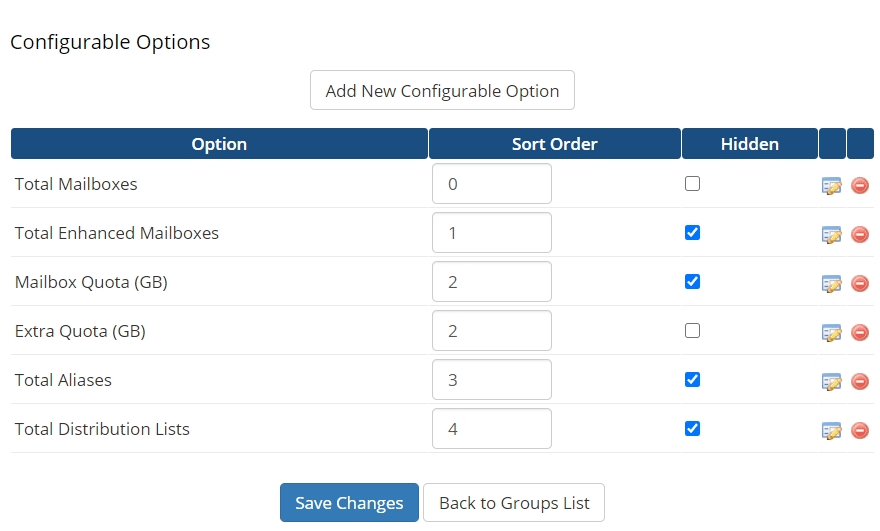Enable Hidden for Extra Quota (GB)
This screenshot has width=880, height=531.
pyautogui.click(x=693, y=331)
